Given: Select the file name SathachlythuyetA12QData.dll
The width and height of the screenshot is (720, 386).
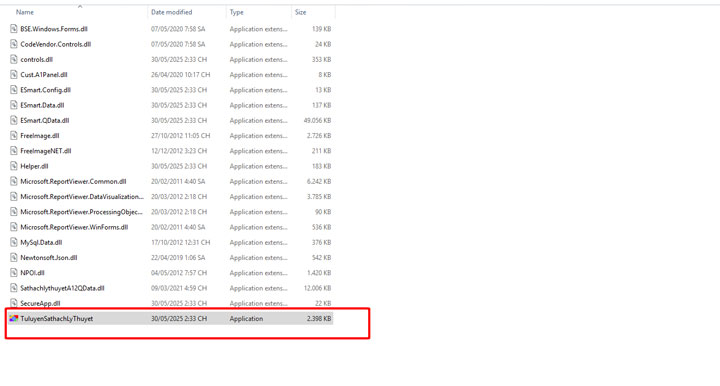Looking at the screenshot, I should 62,288.
